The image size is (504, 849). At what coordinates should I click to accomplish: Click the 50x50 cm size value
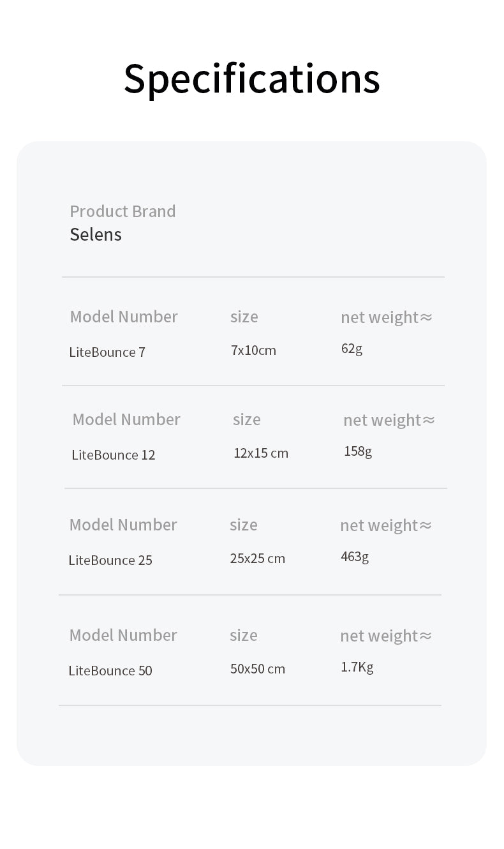258,669
